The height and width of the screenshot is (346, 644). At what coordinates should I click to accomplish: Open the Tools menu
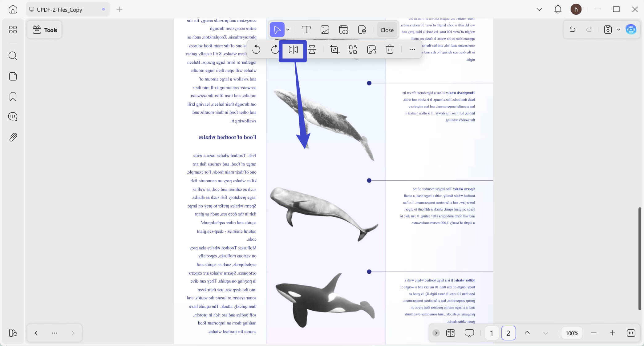pyautogui.click(x=45, y=30)
